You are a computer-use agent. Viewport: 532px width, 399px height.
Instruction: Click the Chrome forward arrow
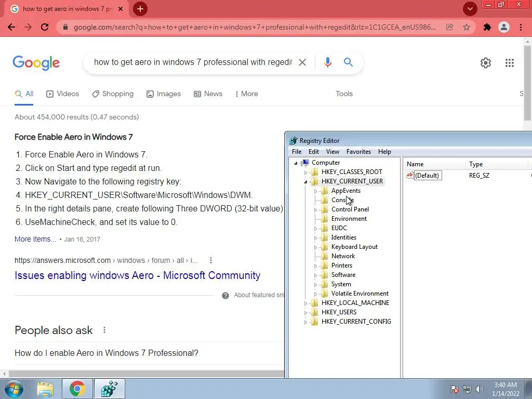28,27
